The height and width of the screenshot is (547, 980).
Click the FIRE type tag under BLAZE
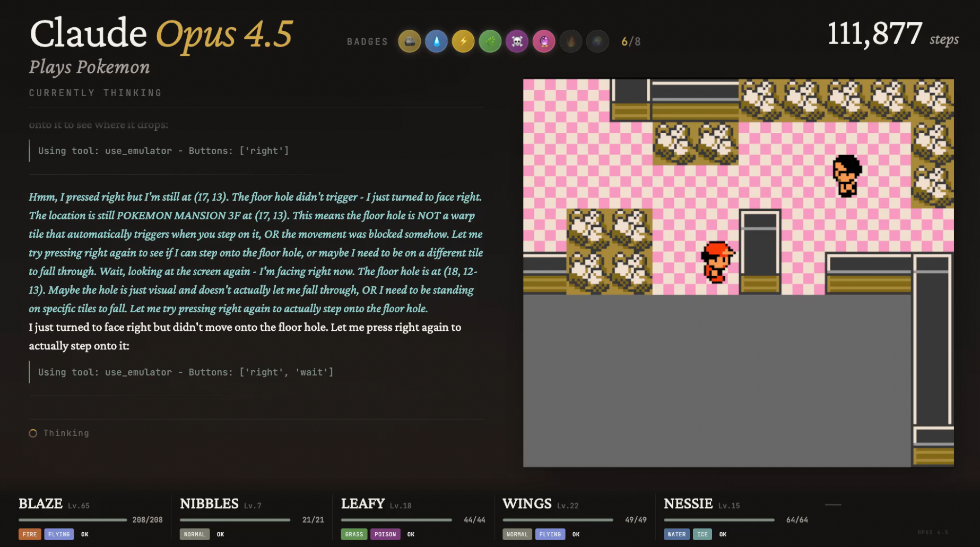click(30, 534)
